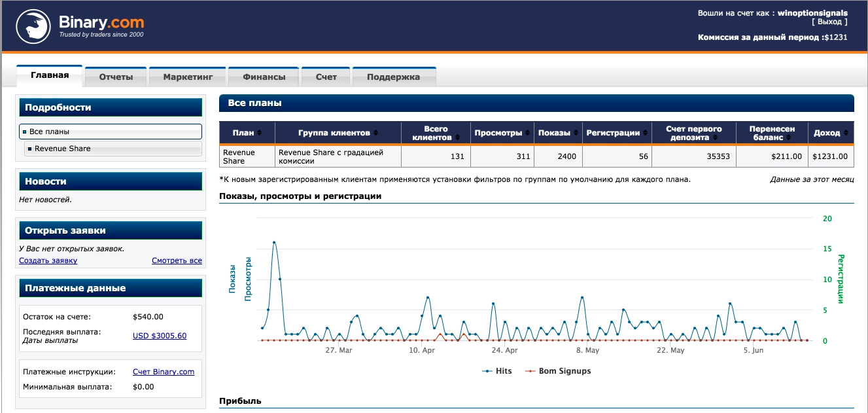The width and height of the screenshot is (868, 413).
Task: Click the Binary.com bull logo icon
Action: click(33, 27)
